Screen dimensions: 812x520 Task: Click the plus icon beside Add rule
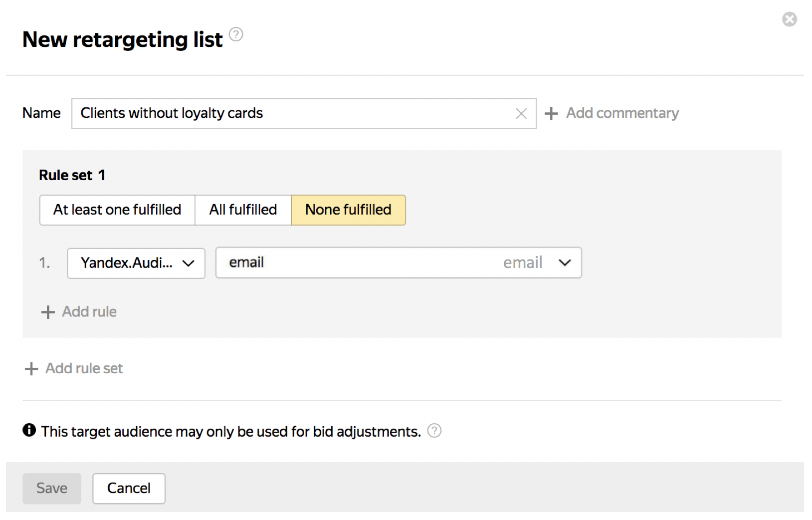tap(48, 312)
